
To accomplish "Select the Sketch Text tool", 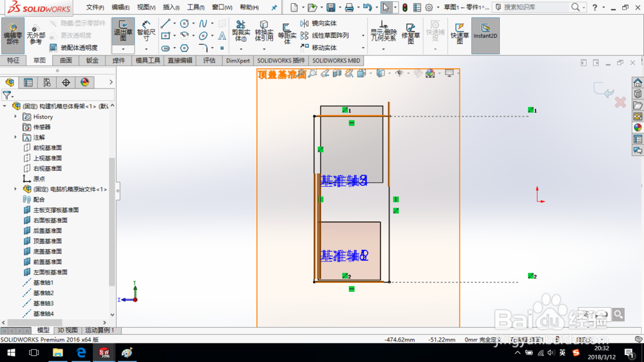I will (222, 35).
